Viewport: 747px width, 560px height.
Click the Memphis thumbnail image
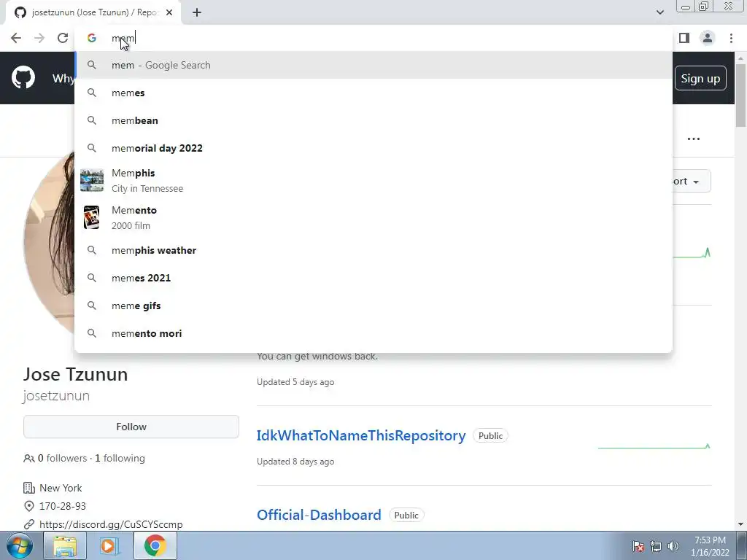coord(91,181)
